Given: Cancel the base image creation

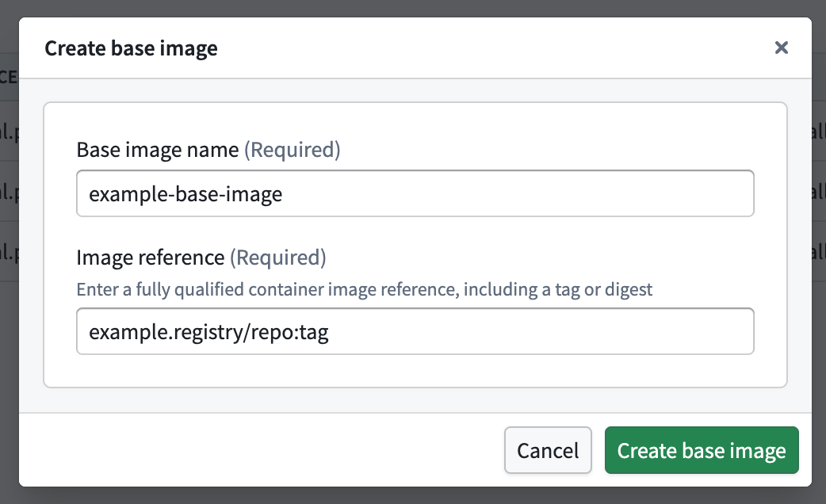Looking at the screenshot, I should click(x=548, y=450).
